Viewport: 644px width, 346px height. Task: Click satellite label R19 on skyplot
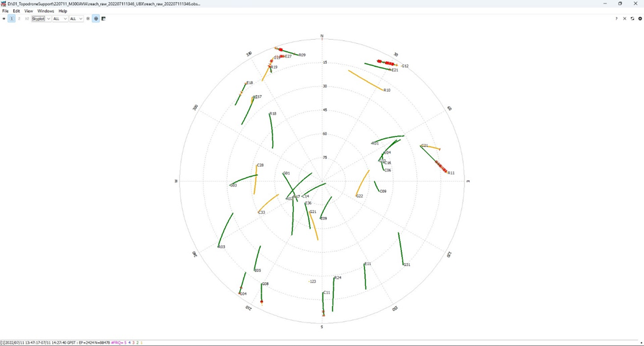tap(274, 67)
